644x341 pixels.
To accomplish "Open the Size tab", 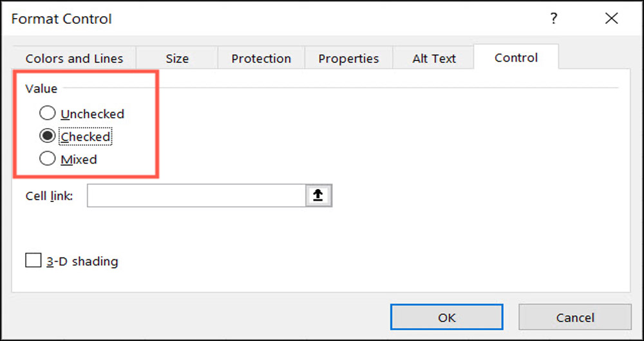I will coord(177,59).
